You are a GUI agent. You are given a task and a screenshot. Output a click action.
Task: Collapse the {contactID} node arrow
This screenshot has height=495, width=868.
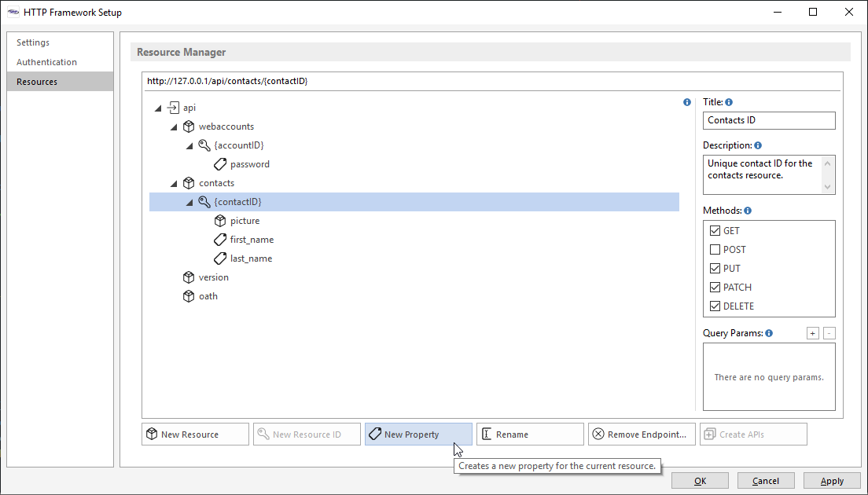[189, 202]
